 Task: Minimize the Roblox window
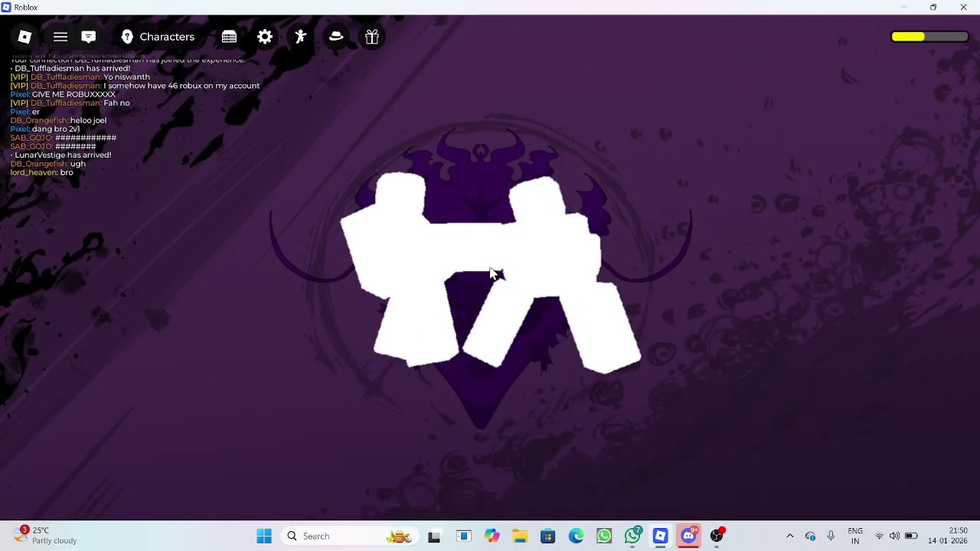pyautogui.click(x=903, y=7)
